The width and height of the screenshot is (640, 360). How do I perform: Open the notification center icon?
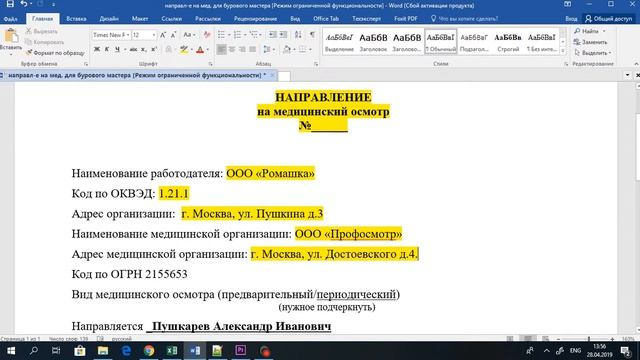click(625, 351)
